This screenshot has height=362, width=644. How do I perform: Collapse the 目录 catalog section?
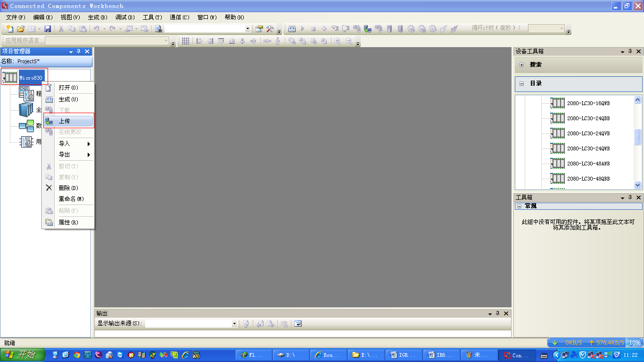[521, 83]
